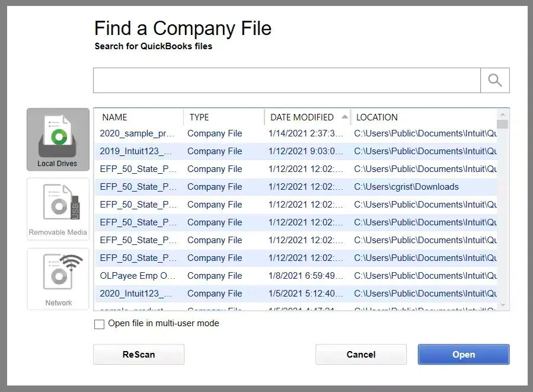
Task: Sort files by the Location column
Action: (x=376, y=117)
